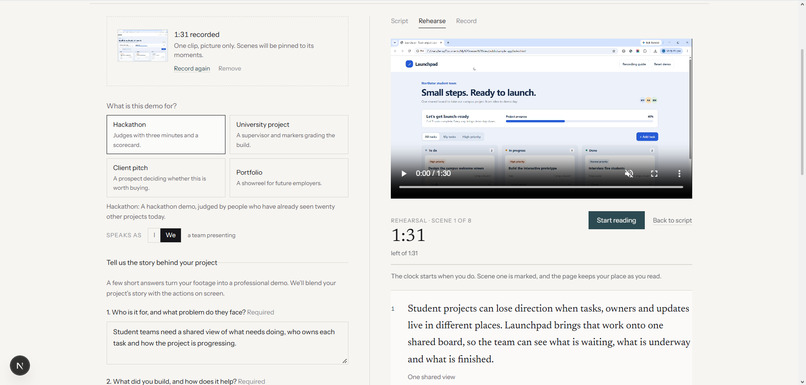Click the video progress bar

click(541, 187)
